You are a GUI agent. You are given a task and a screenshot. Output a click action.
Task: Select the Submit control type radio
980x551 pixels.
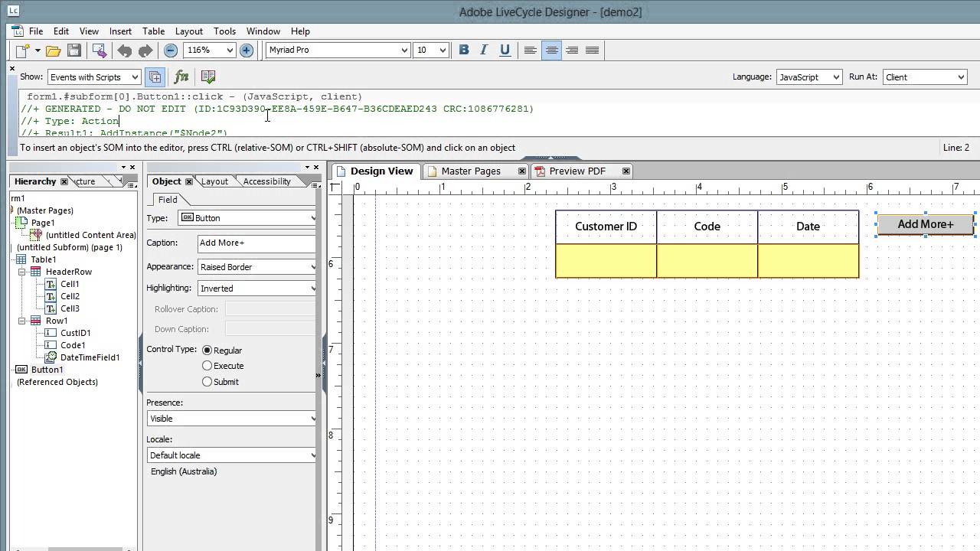[x=207, y=381]
